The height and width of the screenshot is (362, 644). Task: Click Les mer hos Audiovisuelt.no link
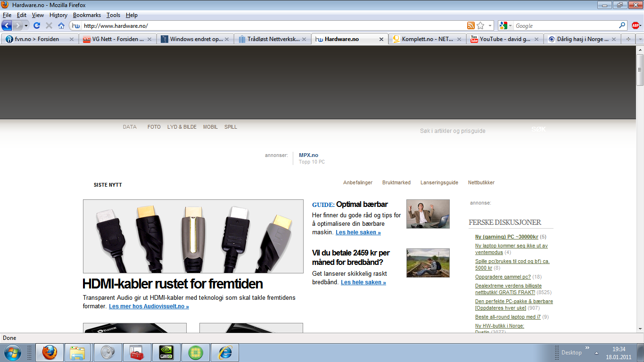coord(149,306)
